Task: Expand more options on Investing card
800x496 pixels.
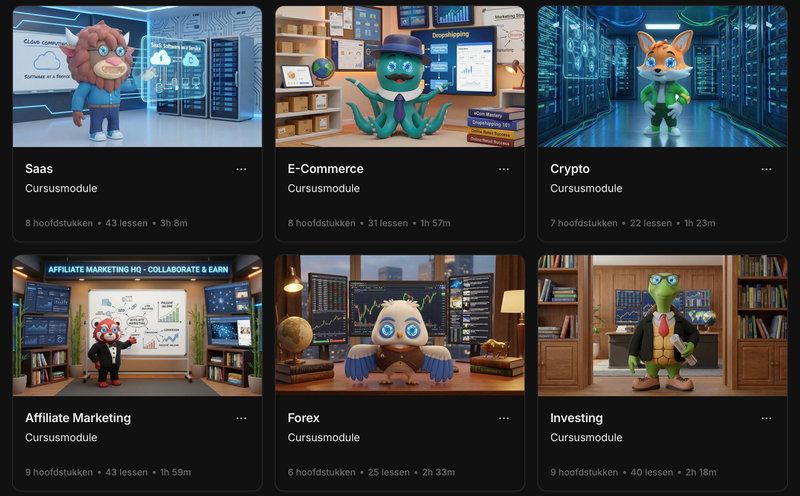Action: 766,418
